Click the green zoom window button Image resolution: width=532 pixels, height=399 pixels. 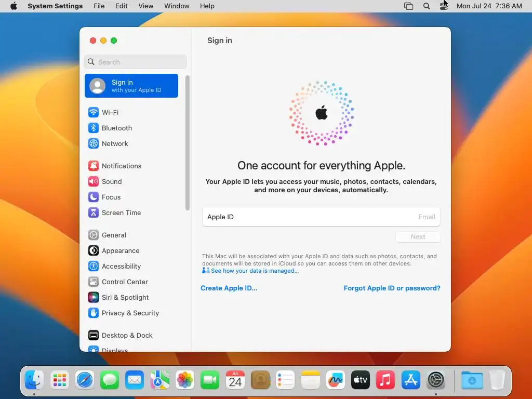point(114,41)
